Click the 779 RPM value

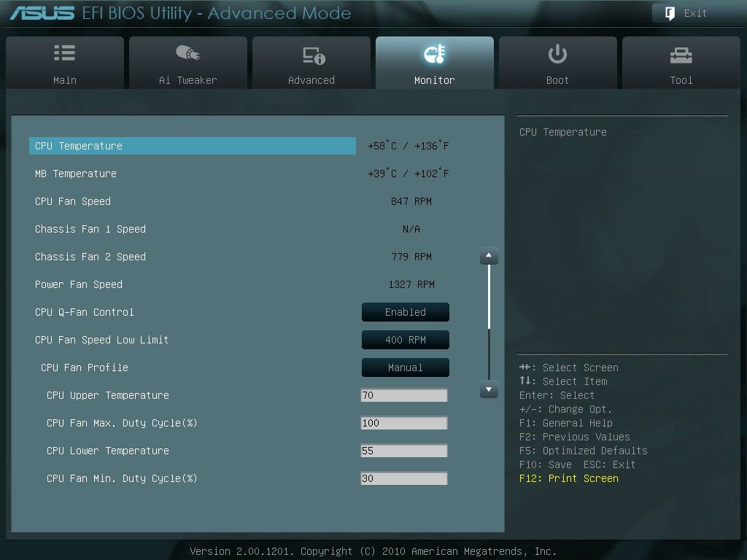tap(411, 257)
